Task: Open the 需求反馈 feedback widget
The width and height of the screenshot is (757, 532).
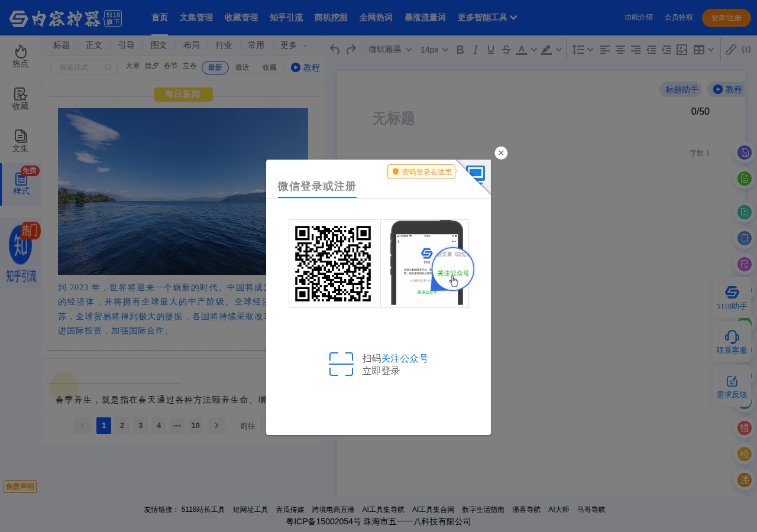Action: (x=732, y=387)
